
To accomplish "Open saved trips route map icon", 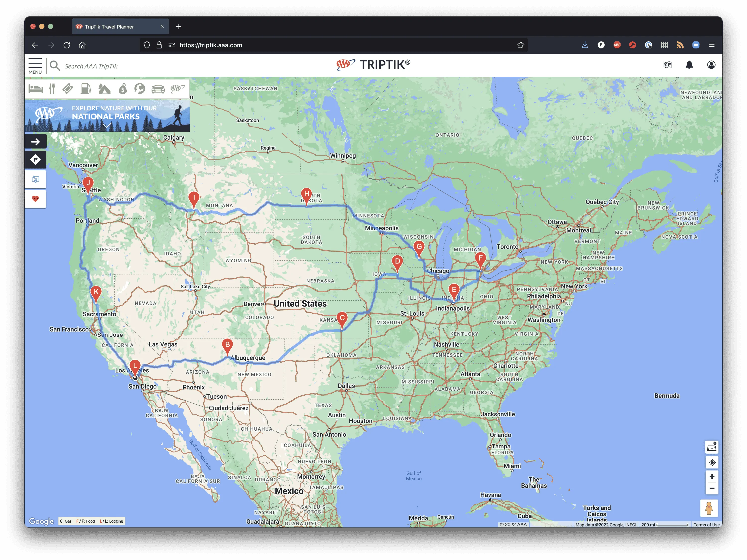I will pos(35,179).
